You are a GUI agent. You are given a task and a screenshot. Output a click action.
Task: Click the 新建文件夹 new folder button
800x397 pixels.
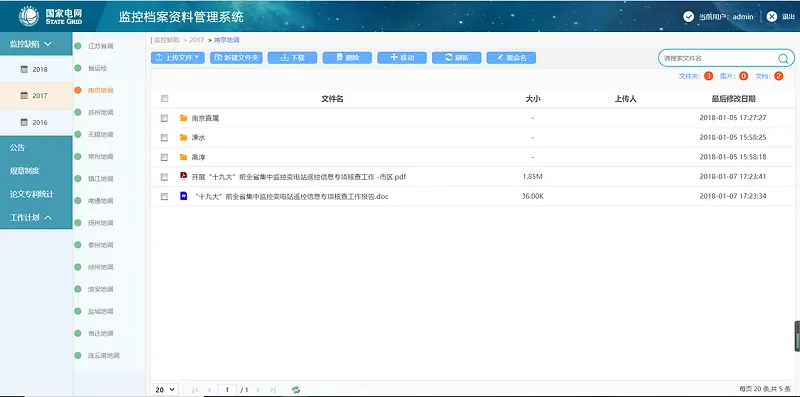tap(236, 58)
